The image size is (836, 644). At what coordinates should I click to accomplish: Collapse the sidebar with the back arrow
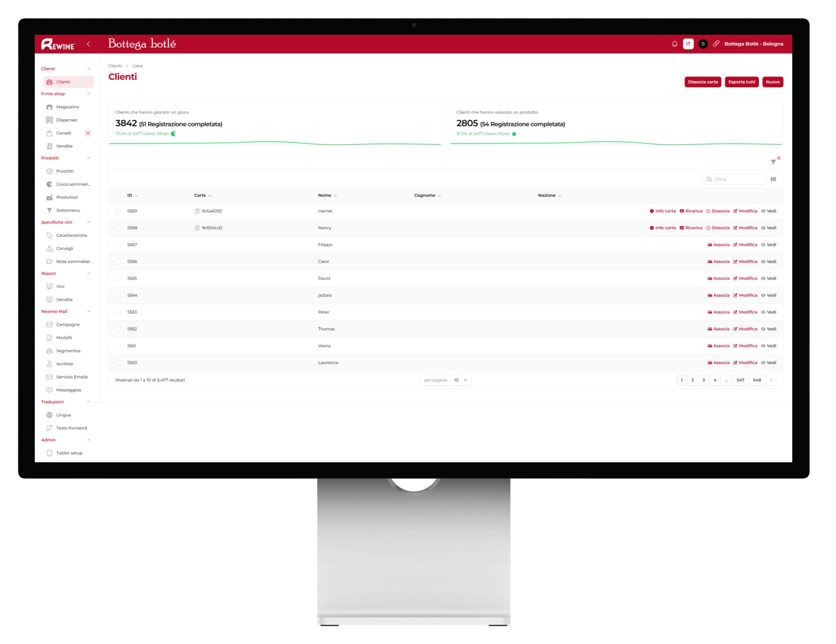point(88,44)
